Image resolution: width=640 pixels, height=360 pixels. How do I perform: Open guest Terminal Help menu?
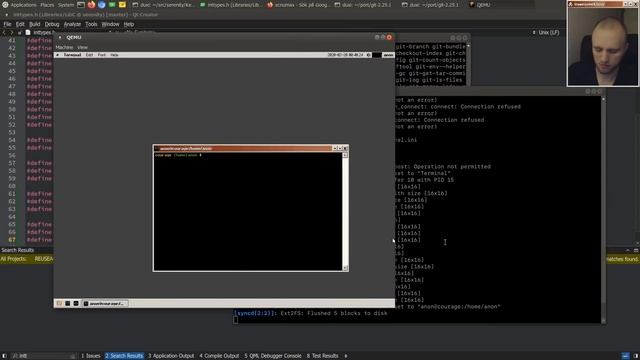114,55
